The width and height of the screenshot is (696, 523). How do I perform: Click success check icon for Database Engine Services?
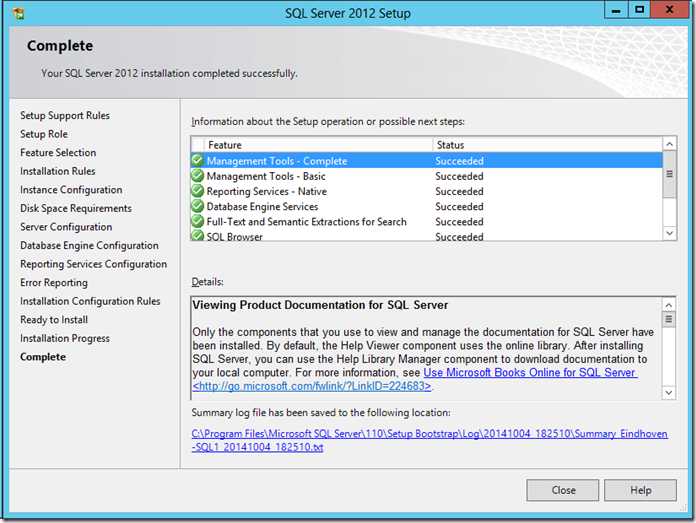tap(198, 206)
